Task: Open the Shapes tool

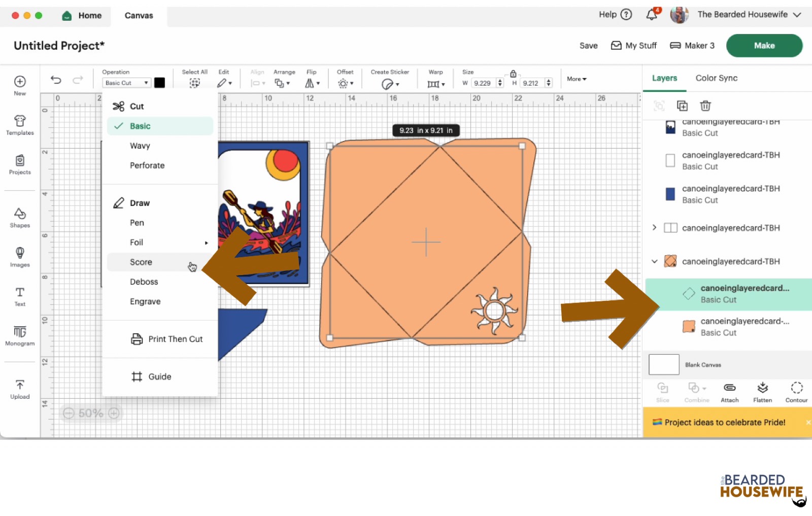Action: 20,218
